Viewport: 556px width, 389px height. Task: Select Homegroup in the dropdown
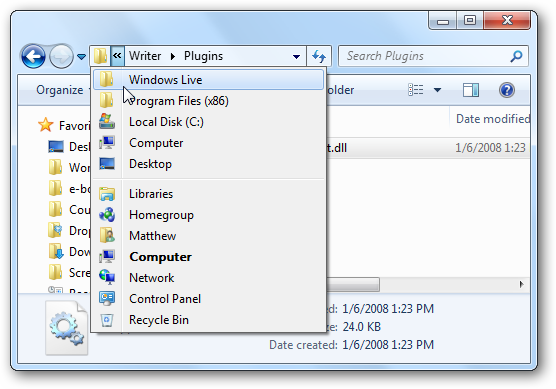208,215
